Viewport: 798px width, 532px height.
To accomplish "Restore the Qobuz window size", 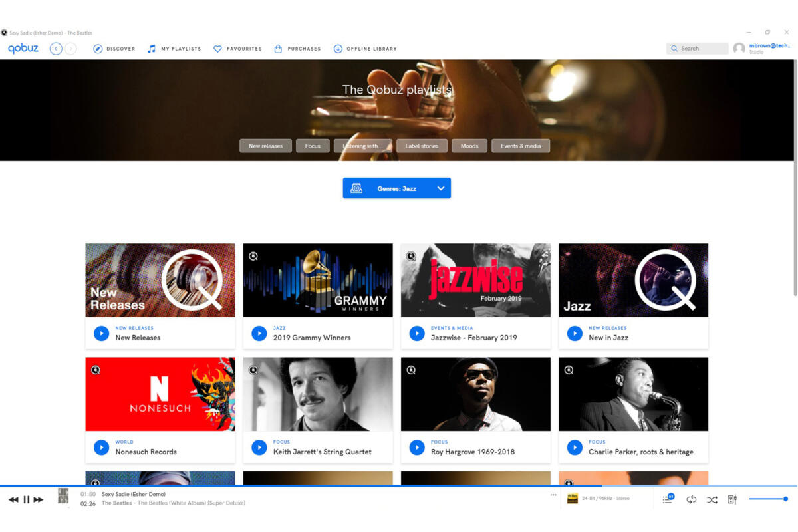I will tap(767, 32).
